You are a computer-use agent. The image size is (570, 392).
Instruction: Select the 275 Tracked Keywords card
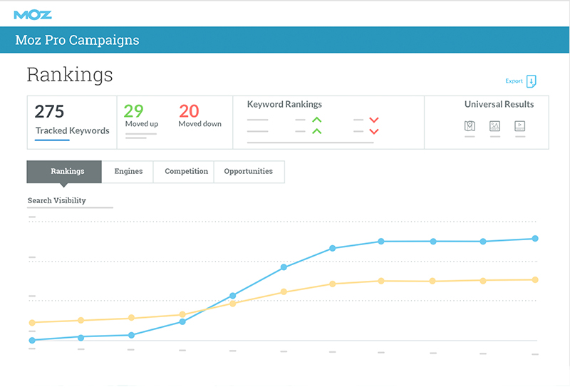point(71,121)
